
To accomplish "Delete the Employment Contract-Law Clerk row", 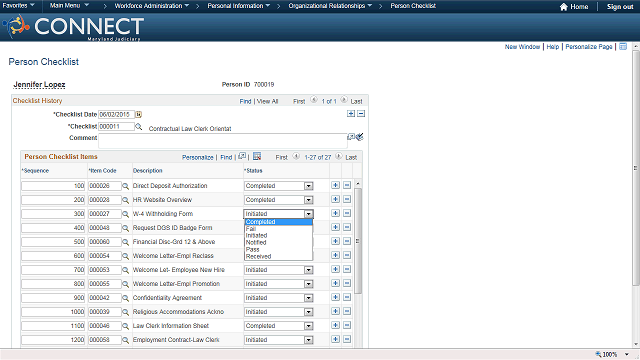I will tap(347, 339).
